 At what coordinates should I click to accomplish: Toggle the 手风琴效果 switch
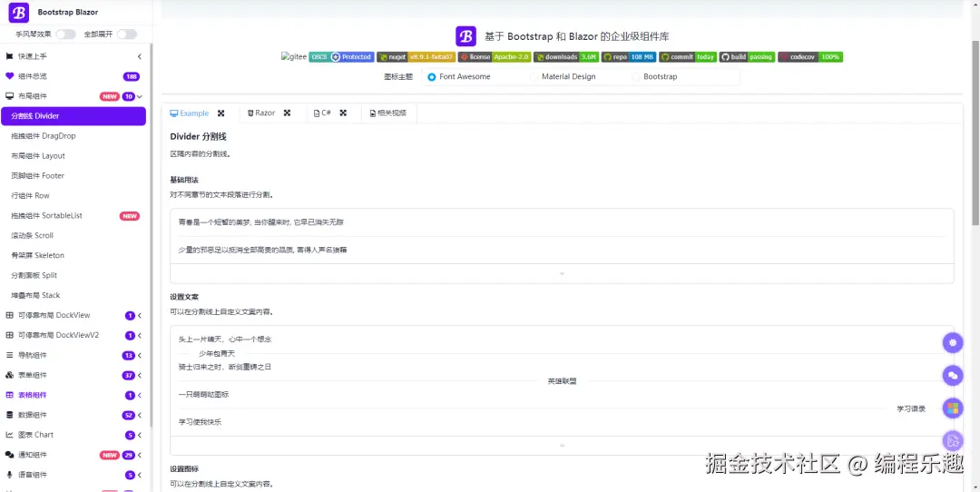[x=65, y=34]
